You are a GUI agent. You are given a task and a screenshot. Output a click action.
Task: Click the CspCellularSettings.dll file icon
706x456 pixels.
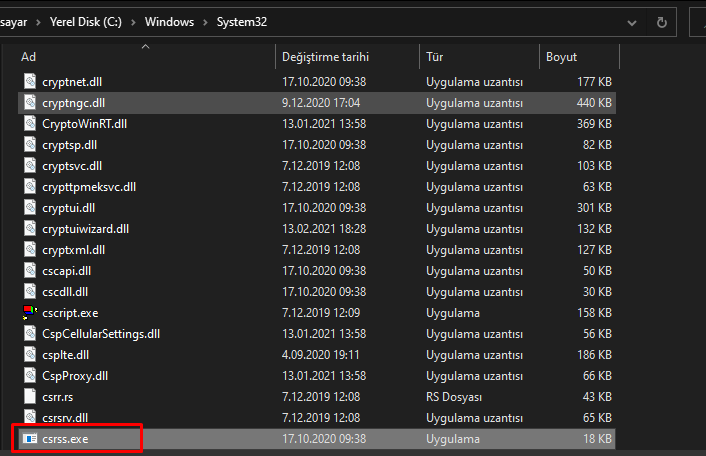(x=30, y=334)
